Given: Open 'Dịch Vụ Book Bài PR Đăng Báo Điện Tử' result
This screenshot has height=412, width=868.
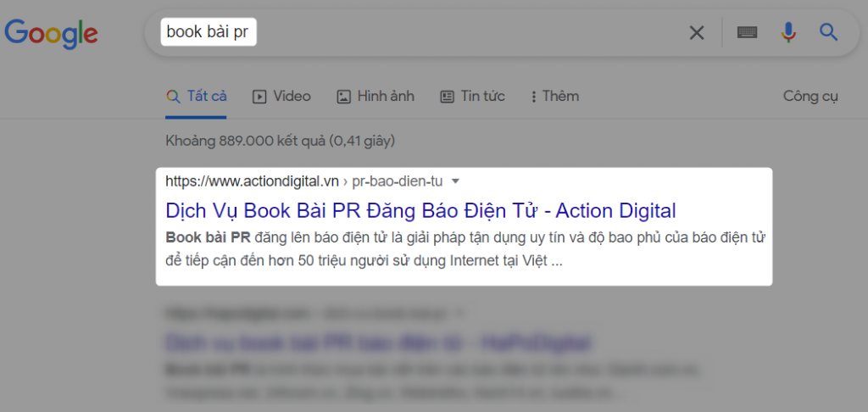Looking at the screenshot, I should (420, 210).
